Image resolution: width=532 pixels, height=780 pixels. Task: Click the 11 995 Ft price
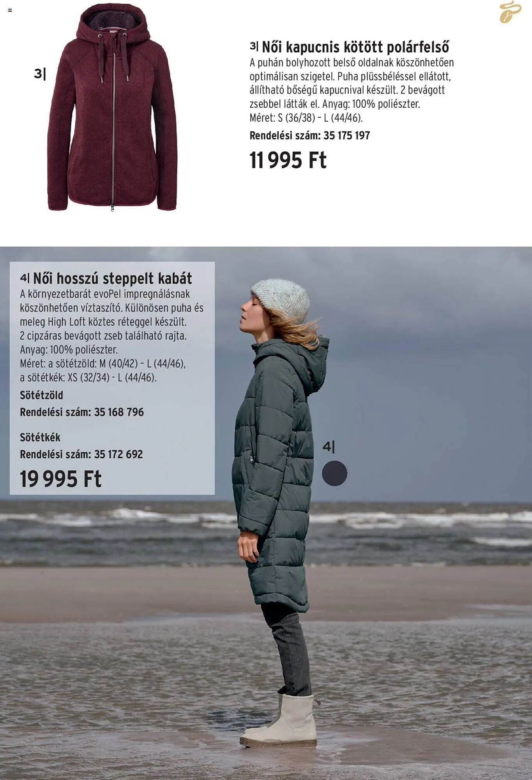coord(288,160)
